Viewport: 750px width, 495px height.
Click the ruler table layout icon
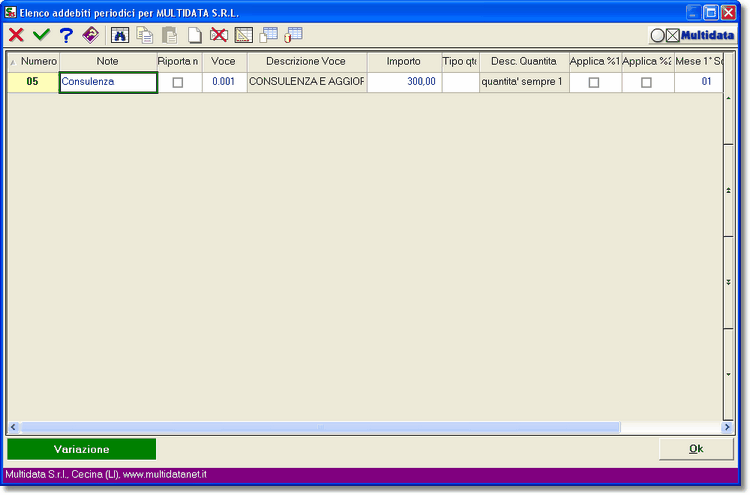pyautogui.click(x=243, y=35)
